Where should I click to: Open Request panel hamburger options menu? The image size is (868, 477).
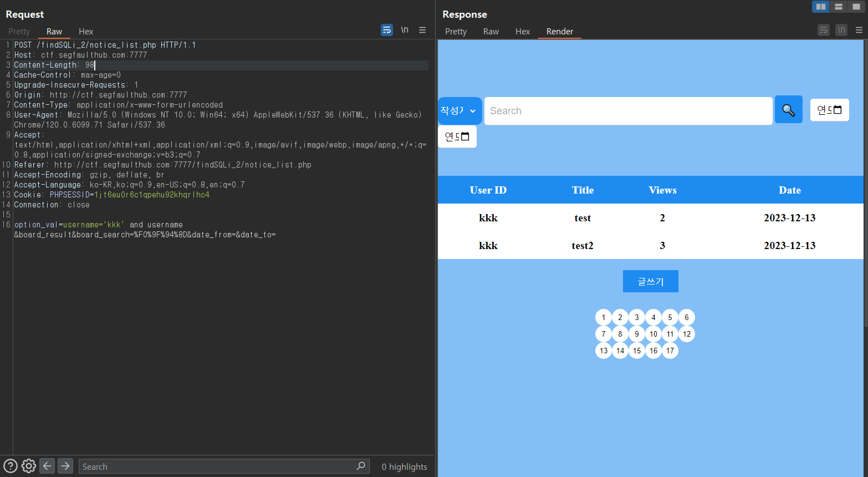pyautogui.click(x=422, y=30)
